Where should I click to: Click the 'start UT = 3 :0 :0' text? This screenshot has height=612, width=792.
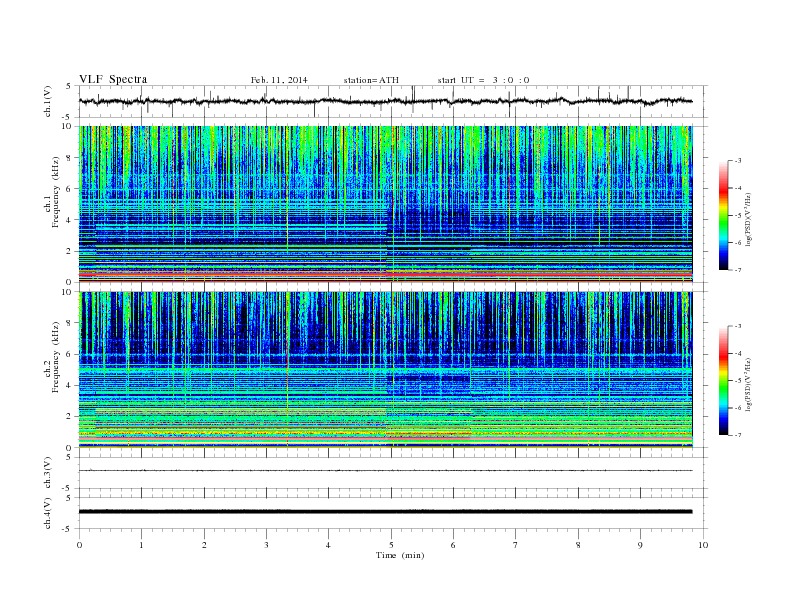[x=483, y=80]
